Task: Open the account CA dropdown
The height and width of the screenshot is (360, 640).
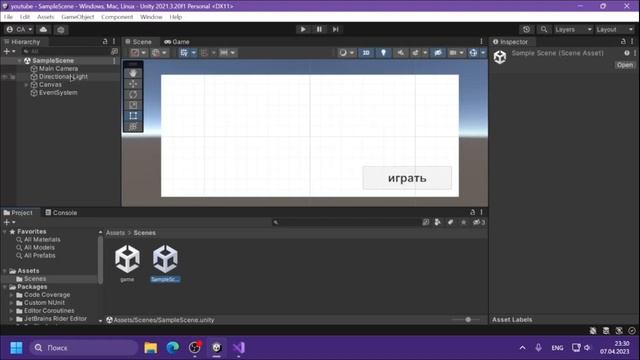Action: [x=19, y=29]
